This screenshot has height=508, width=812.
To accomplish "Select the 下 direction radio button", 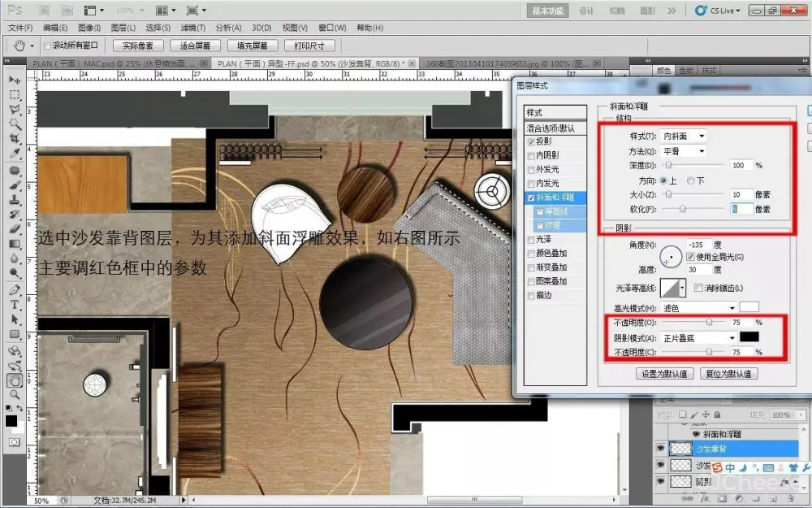I will pos(691,180).
